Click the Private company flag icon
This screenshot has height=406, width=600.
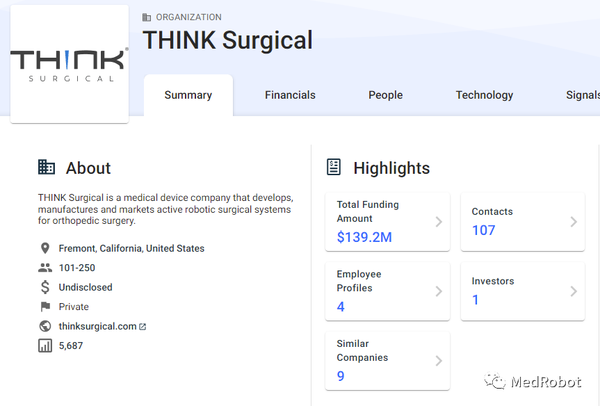click(x=44, y=307)
